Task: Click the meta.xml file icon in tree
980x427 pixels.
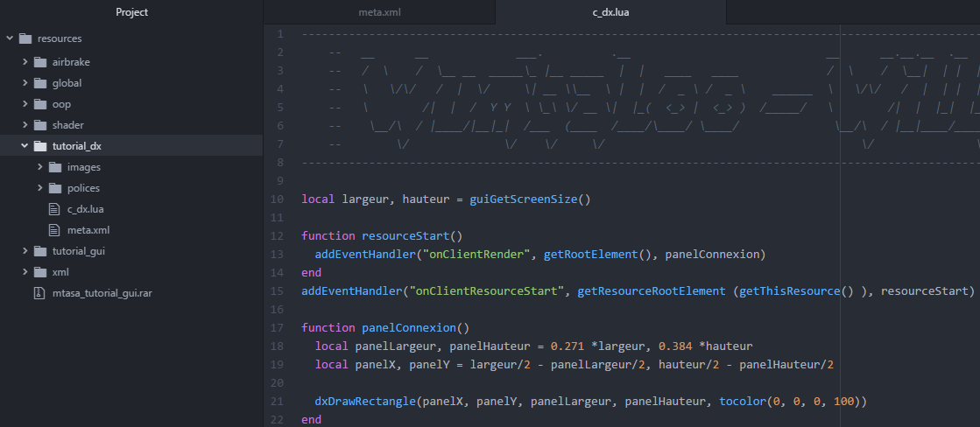Action: pyautogui.click(x=54, y=230)
